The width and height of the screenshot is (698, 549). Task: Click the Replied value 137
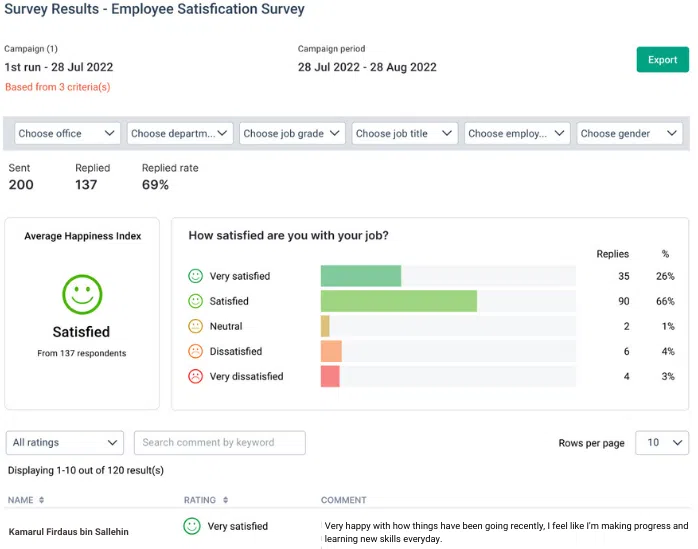tap(86, 185)
